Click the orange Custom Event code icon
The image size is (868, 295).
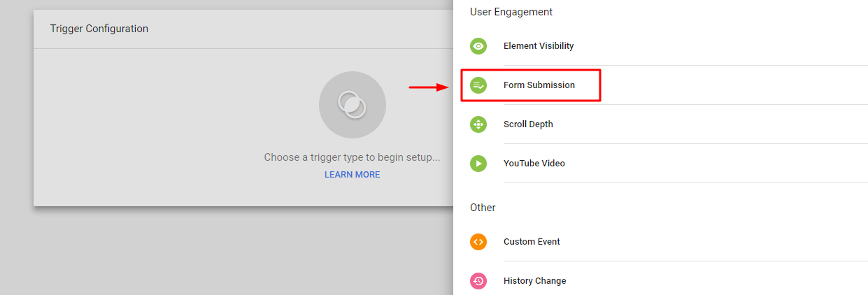(478, 242)
